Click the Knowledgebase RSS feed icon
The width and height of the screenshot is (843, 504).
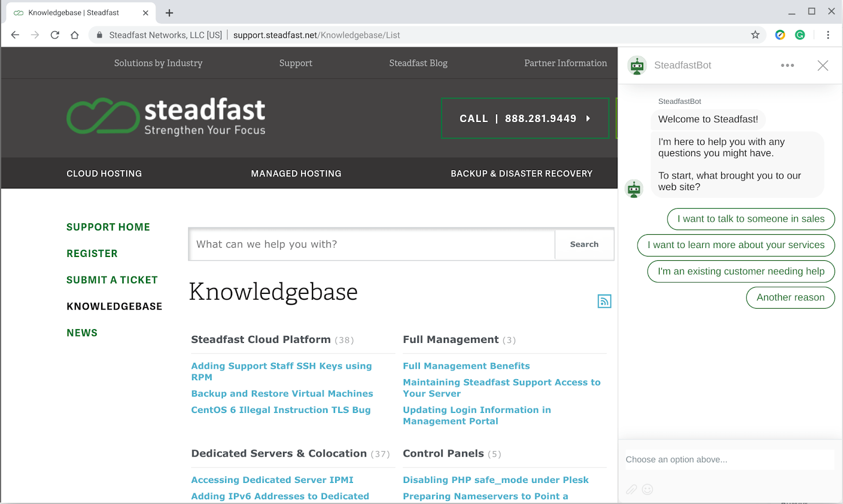[x=604, y=301]
